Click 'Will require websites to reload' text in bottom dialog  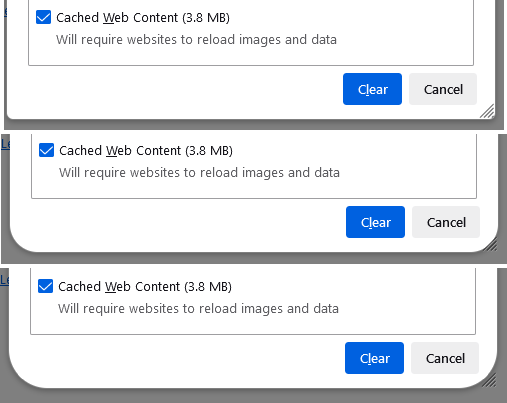148,309
